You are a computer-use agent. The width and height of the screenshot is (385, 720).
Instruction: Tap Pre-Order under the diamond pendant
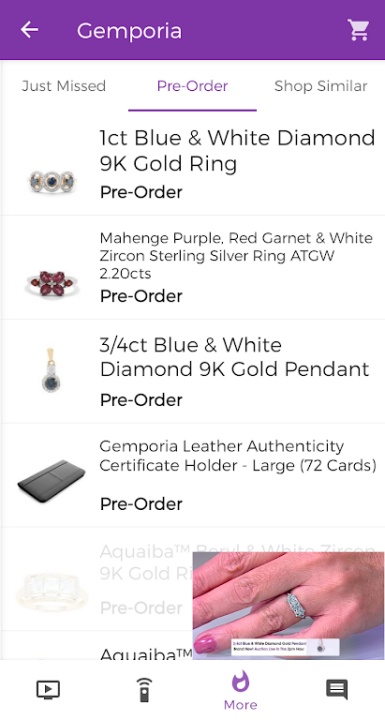141,400
